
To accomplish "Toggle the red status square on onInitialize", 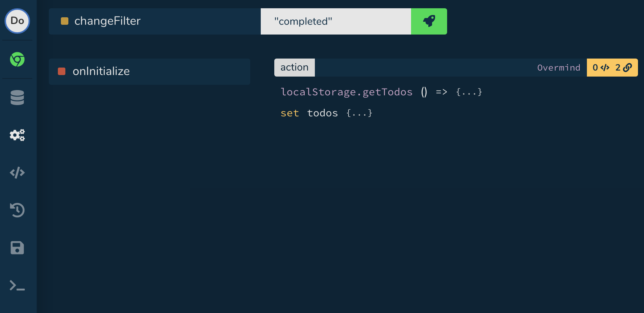I will 62,71.
